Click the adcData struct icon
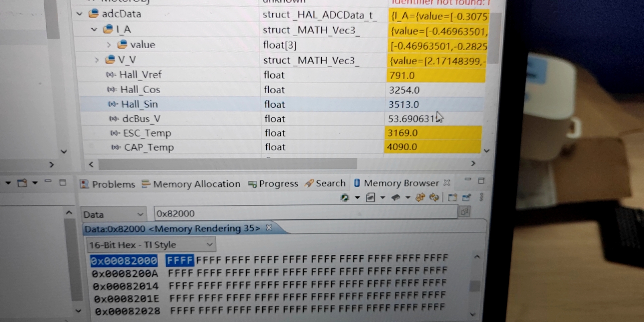Viewport: 644px width, 322px height. pos(94,13)
